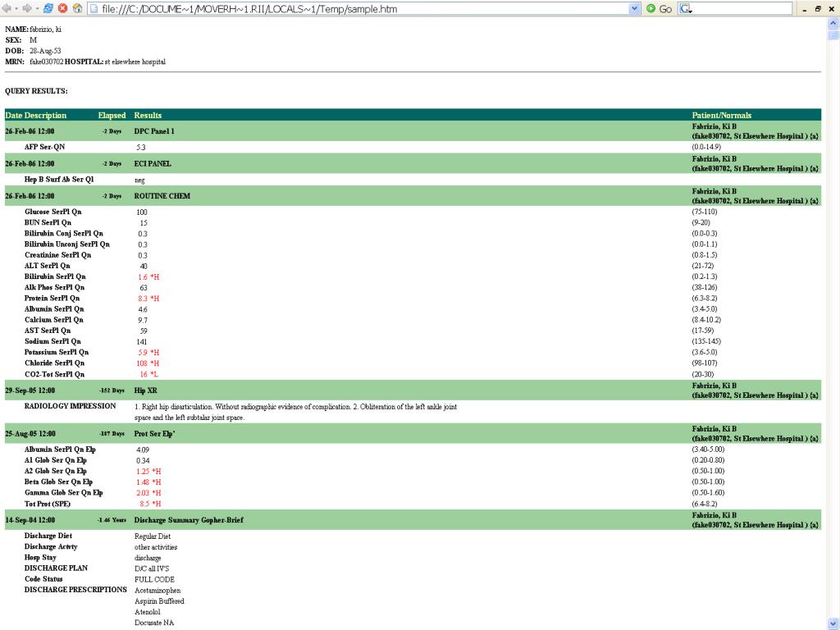Click the 'Elapsed' column header
This screenshot has width=840, height=630.
tap(112, 115)
